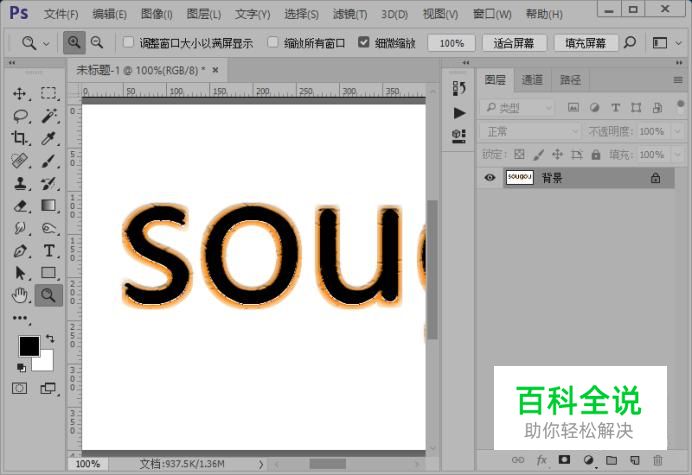Viewport: 692px width, 475px height.
Task: Switch to the 通道 tab
Action: click(532, 80)
